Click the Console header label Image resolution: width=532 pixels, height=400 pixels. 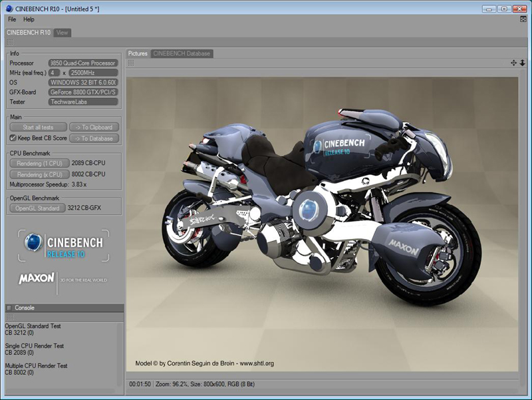pyautogui.click(x=25, y=308)
